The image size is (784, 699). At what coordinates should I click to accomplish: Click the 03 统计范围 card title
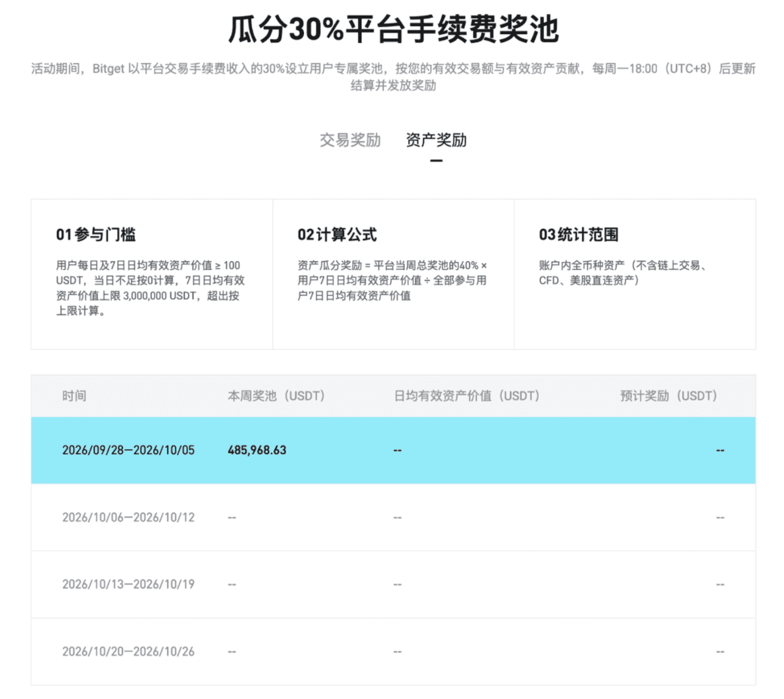579,235
